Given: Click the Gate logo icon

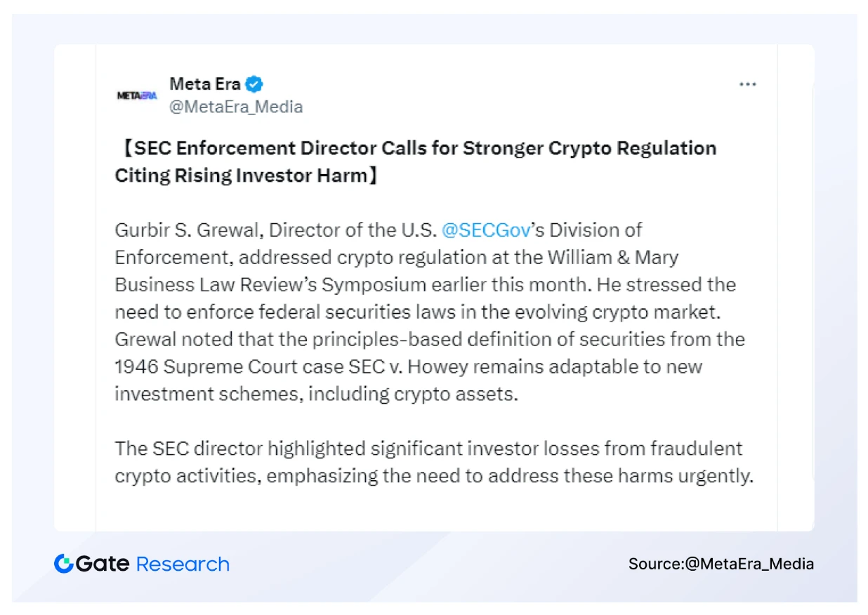Looking at the screenshot, I should click(63, 564).
